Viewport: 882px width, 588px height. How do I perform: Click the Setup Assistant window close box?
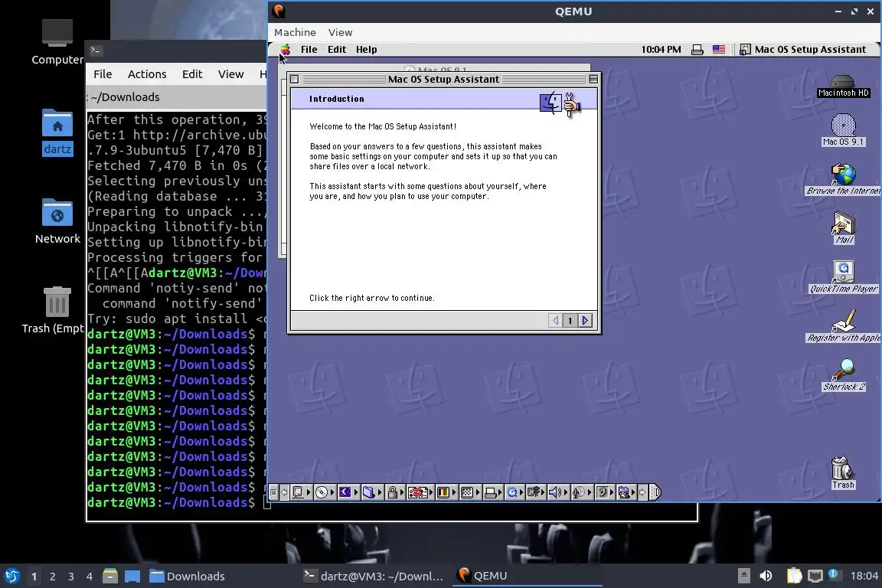pyautogui.click(x=294, y=80)
